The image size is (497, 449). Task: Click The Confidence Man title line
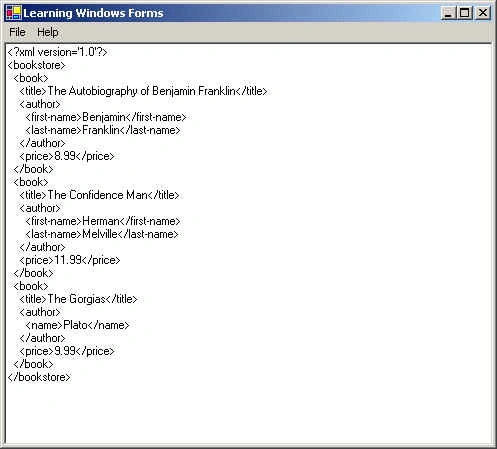tap(99, 195)
